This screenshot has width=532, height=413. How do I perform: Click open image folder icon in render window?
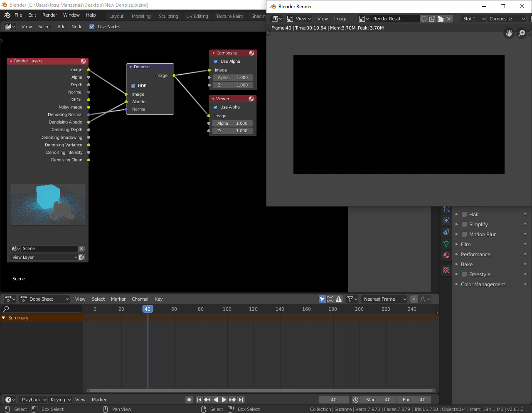[x=441, y=19]
